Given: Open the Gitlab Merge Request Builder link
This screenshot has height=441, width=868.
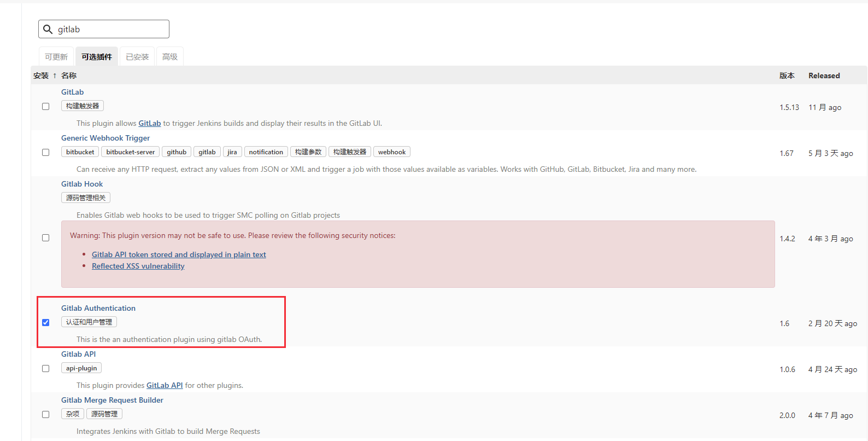Looking at the screenshot, I should coord(112,400).
